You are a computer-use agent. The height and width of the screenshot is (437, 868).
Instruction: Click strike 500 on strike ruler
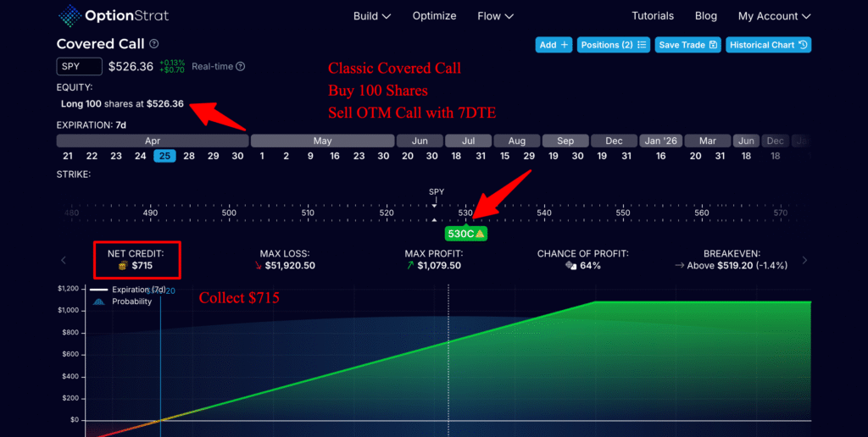[x=229, y=213]
